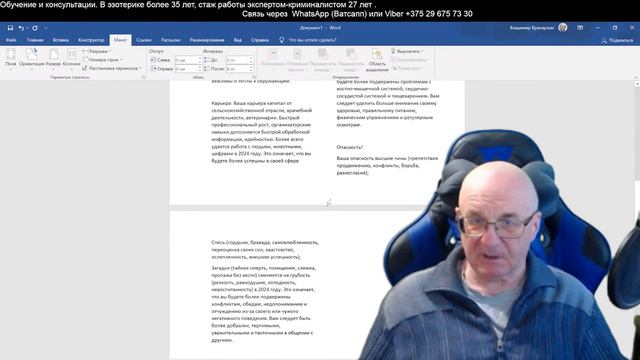This screenshot has height=360, width=640.
Task: Open Ribbon Display Options icon
Action: (x=580, y=28)
